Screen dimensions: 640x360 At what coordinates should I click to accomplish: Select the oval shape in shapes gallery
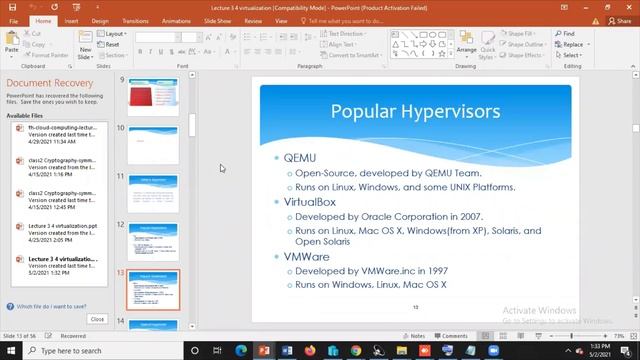[x=433, y=35]
